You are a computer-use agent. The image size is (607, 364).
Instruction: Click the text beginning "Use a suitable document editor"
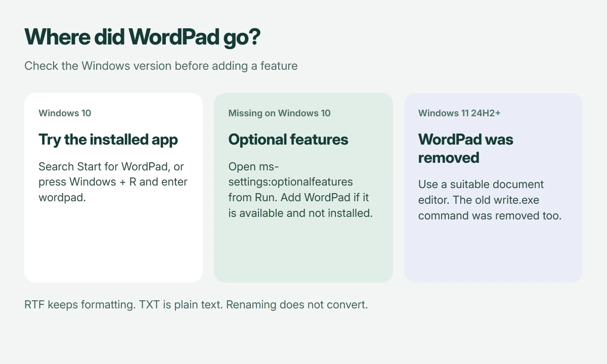(490, 200)
